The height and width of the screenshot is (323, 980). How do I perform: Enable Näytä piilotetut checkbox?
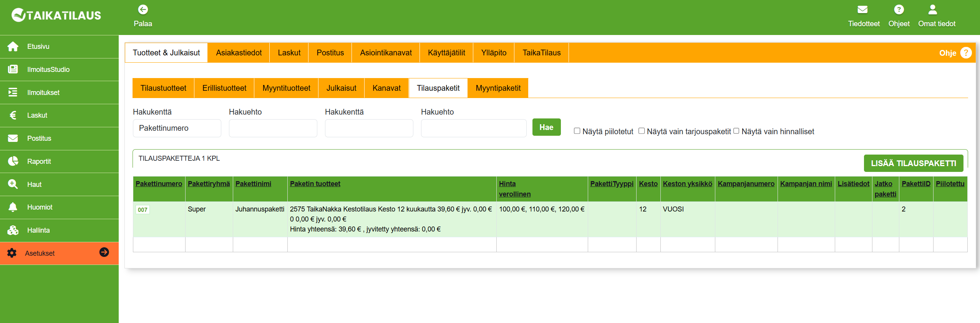tap(577, 131)
